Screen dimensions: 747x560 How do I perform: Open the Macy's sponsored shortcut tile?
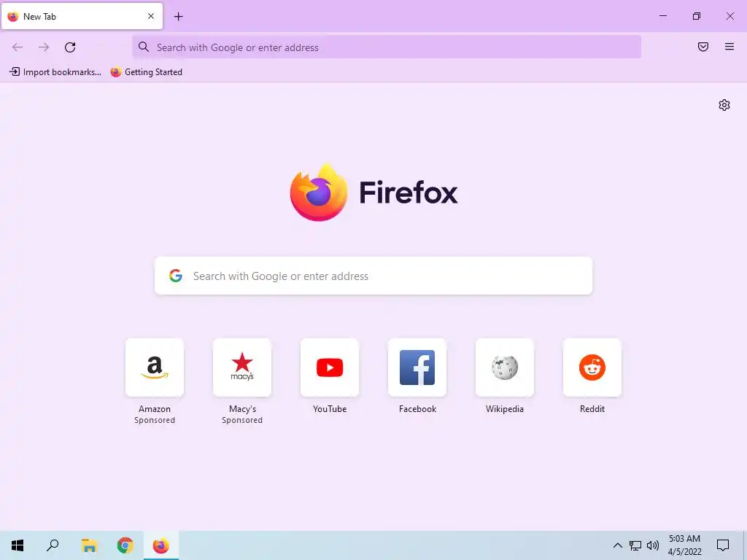point(242,367)
